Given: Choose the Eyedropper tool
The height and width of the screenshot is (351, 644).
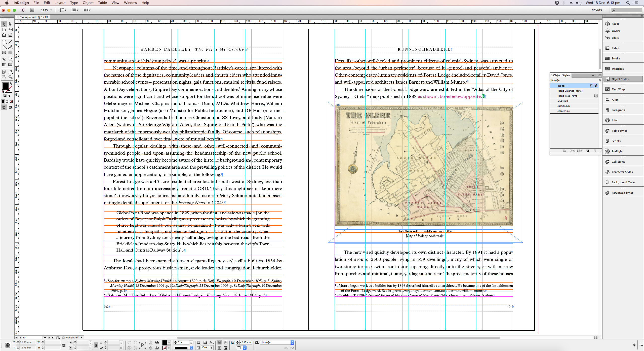Looking at the screenshot, I should [x=10, y=72].
